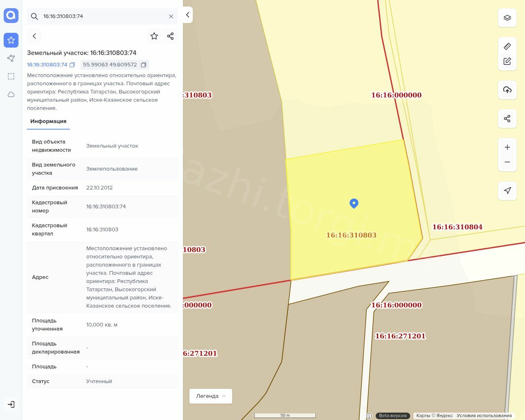Add this parcel to favorites with star
Screen dimensions: 525x420
pyautogui.click(x=154, y=36)
